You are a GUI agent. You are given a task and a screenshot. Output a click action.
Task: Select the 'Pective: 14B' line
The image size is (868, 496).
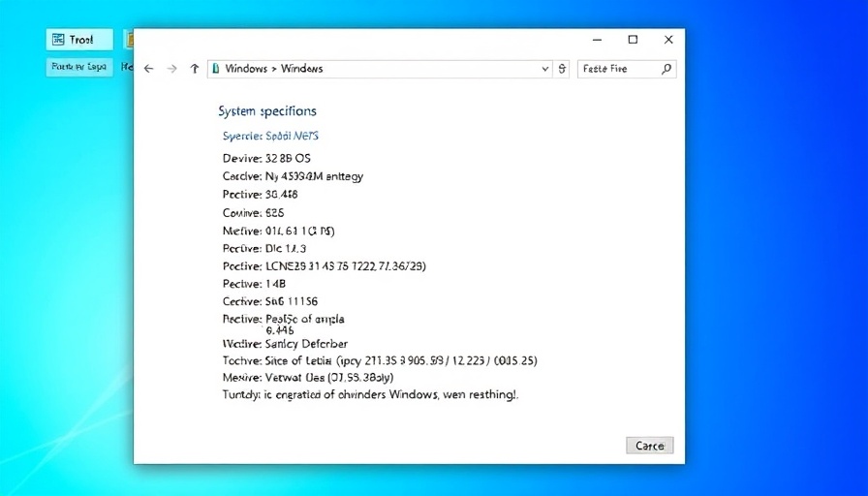(x=254, y=284)
